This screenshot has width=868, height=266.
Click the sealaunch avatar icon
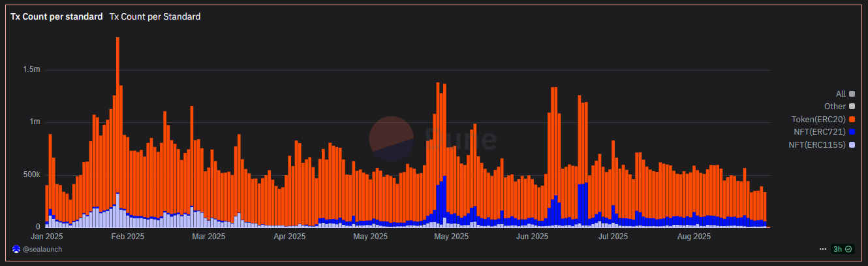pyautogui.click(x=16, y=249)
